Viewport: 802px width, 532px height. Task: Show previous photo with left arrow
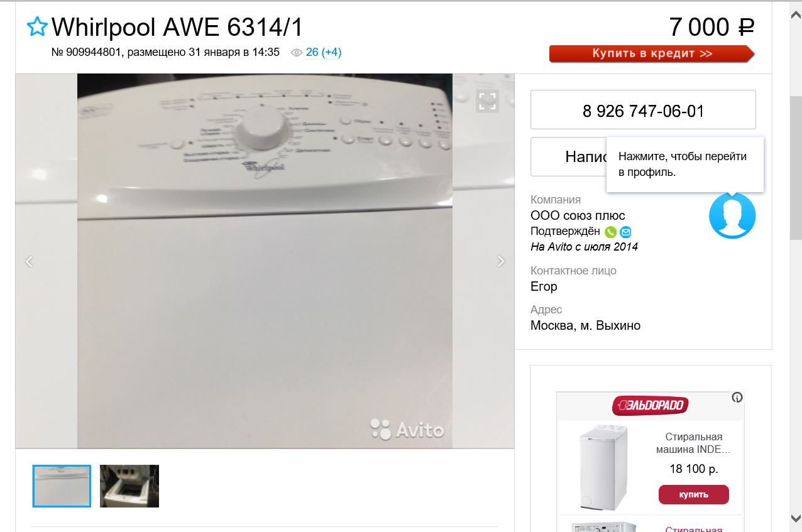[29, 261]
